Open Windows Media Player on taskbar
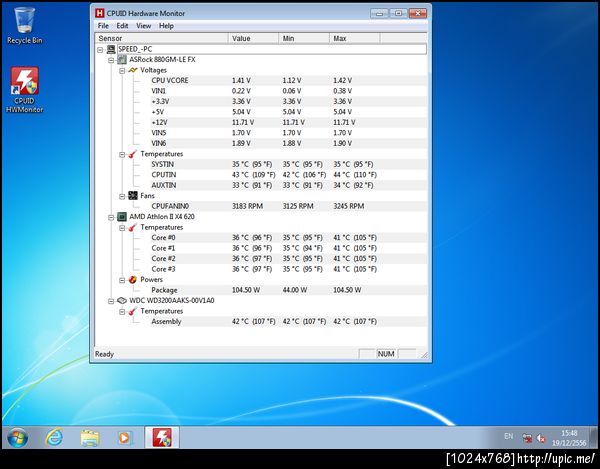Screen dimensions: 600x469 pos(125,438)
